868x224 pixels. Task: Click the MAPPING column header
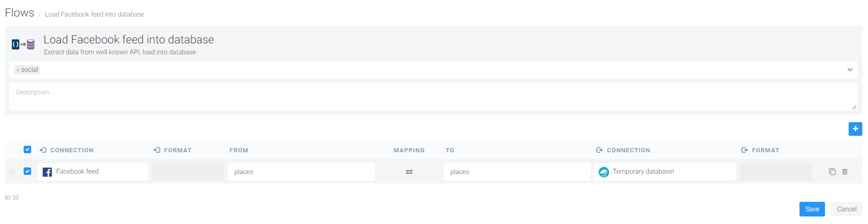(409, 150)
